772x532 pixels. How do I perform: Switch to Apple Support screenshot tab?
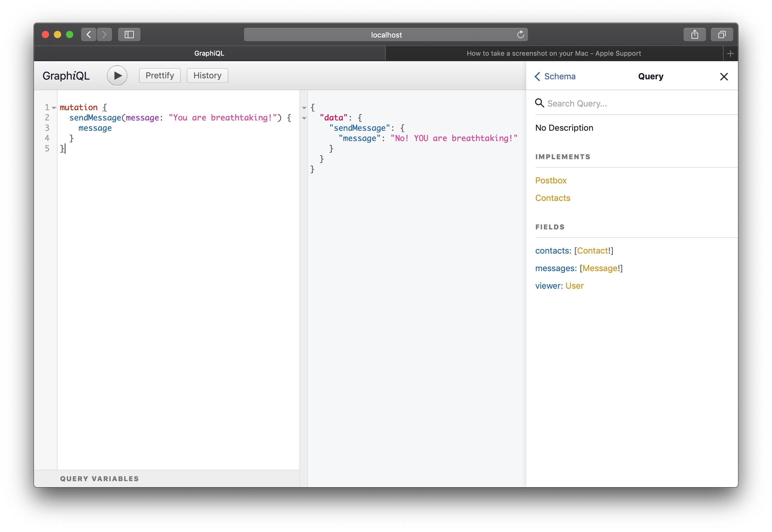pyautogui.click(x=554, y=53)
